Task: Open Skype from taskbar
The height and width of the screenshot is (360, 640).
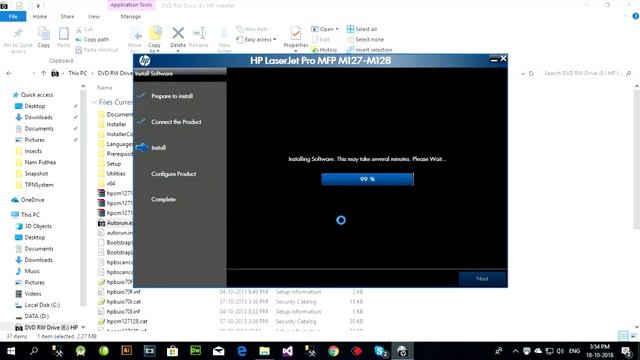Action: [x=380, y=351]
